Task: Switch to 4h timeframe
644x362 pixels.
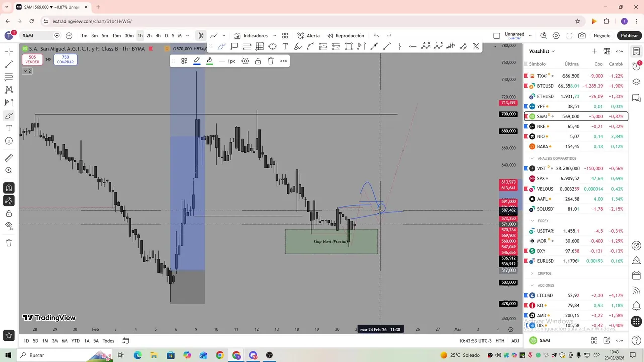Action: [158, 36]
